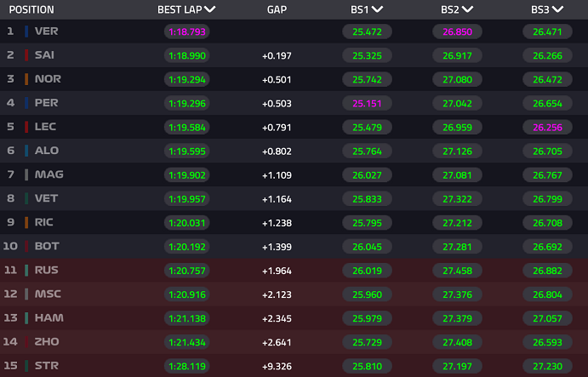Click STR's best lap 1:28.119
This screenshot has width=588, height=377.
[x=186, y=366]
